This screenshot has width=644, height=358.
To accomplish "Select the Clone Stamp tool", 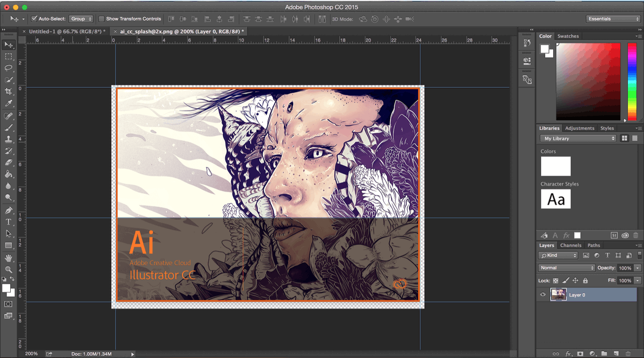I will point(9,140).
